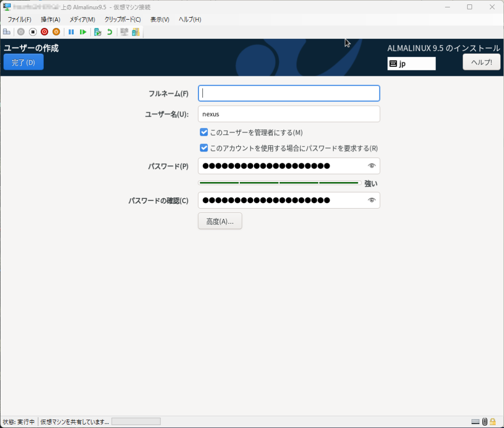This screenshot has width=504, height=428.
Task: Pause the virtual machine
Action: [71, 32]
